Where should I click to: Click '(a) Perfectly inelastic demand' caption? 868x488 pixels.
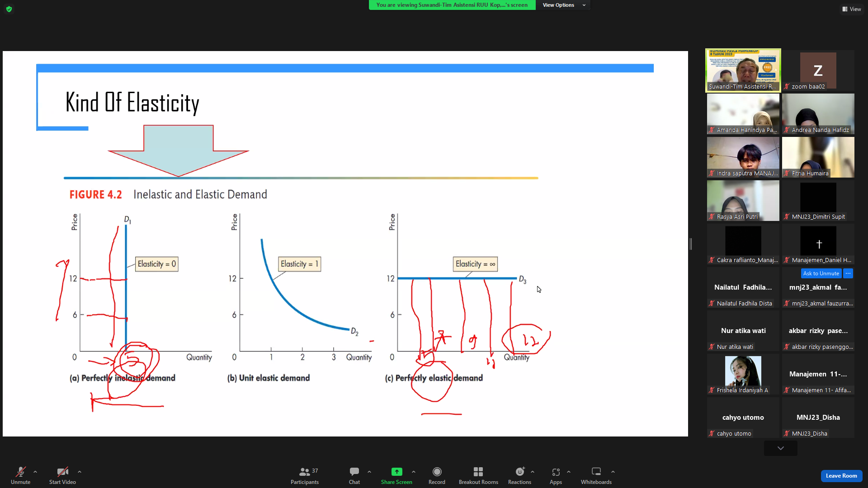[x=122, y=378]
